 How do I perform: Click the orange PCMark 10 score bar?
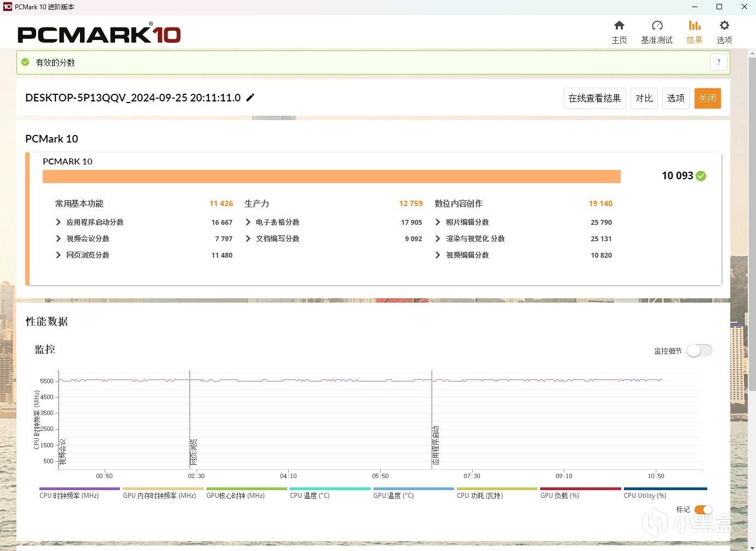[x=331, y=177]
